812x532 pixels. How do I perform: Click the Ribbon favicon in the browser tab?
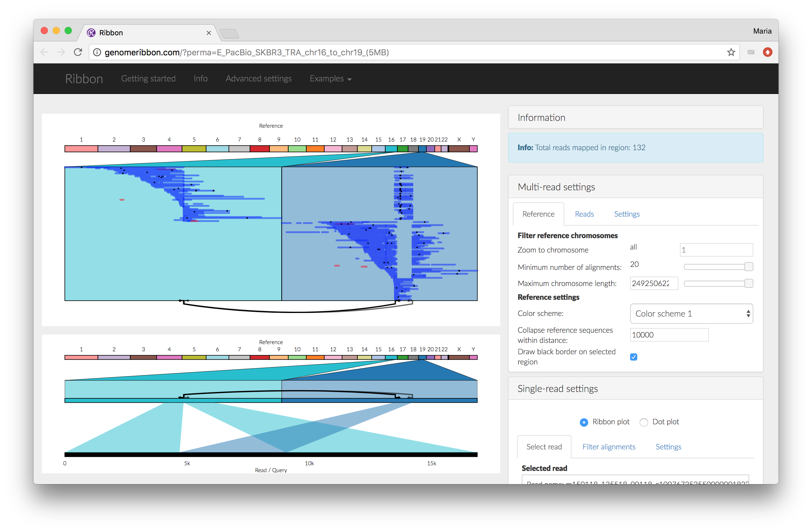pyautogui.click(x=92, y=32)
